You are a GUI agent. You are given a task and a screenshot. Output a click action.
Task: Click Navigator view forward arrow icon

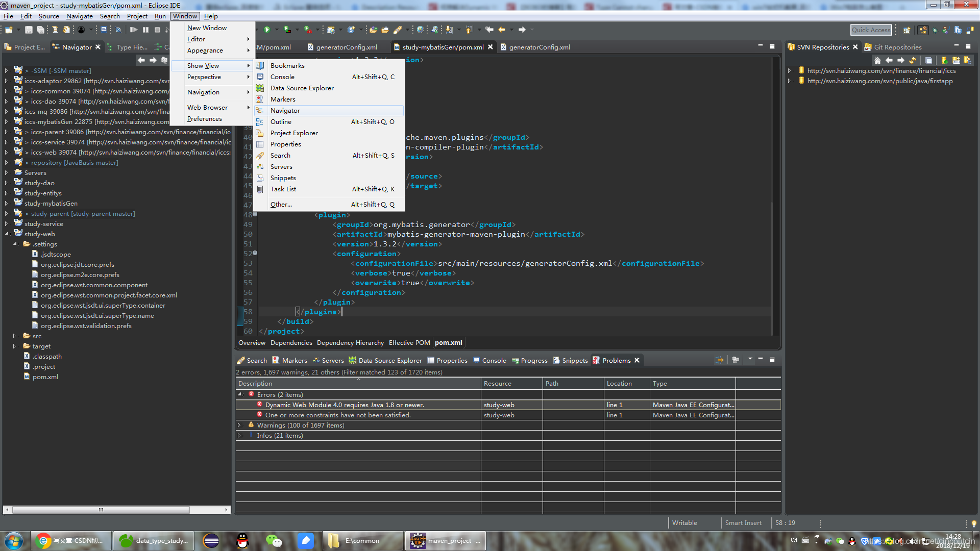pyautogui.click(x=153, y=60)
